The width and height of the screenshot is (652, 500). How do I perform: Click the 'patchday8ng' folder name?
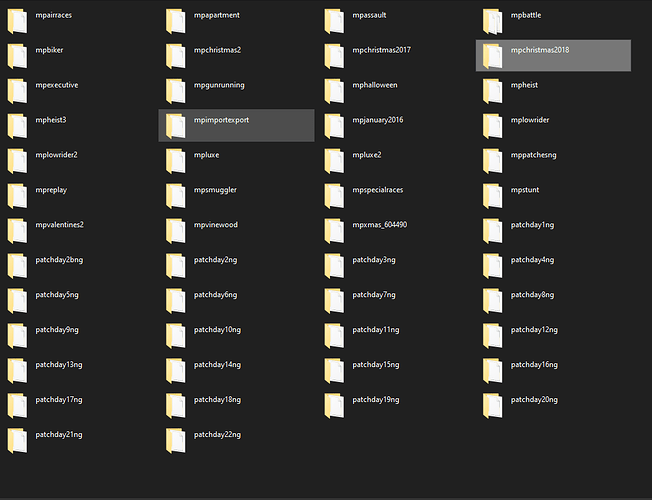pyautogui.click(x=532, y=295)
